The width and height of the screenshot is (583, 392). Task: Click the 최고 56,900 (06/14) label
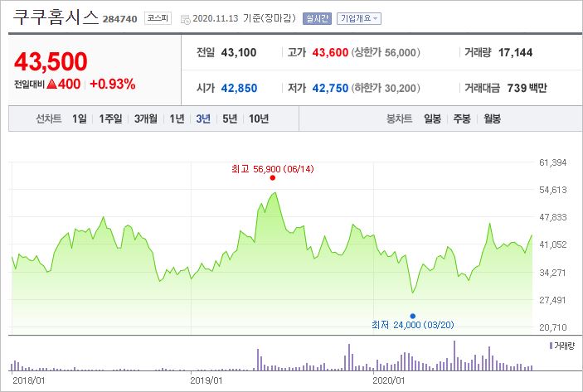[x=273, y=169]
